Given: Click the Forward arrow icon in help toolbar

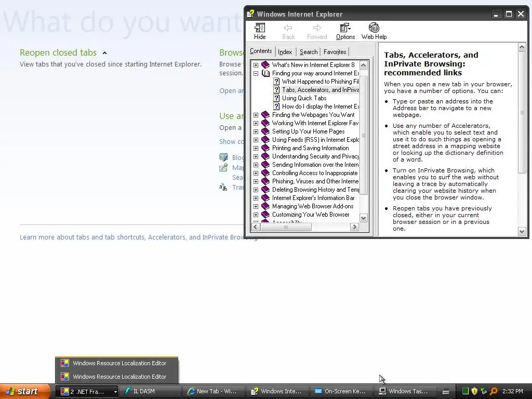Looking at the screenshot, I should pyautogui.click(x=317, y=28).
